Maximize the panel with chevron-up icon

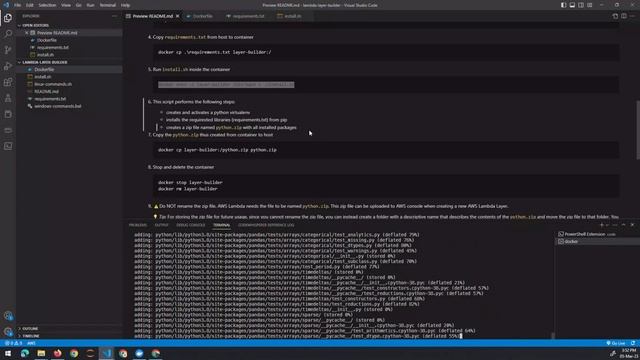click(624, 225)
